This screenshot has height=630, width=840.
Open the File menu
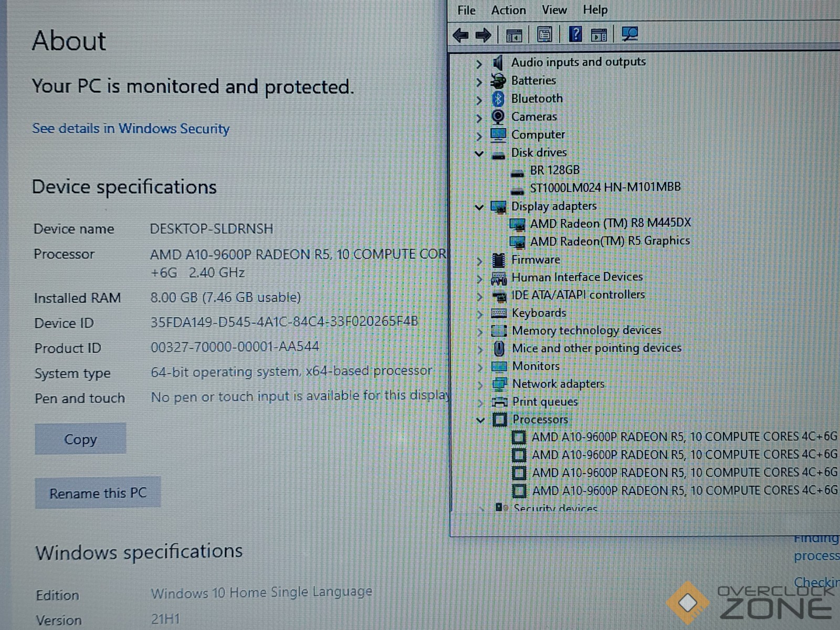pyautogui.click(x=466, y=10)
